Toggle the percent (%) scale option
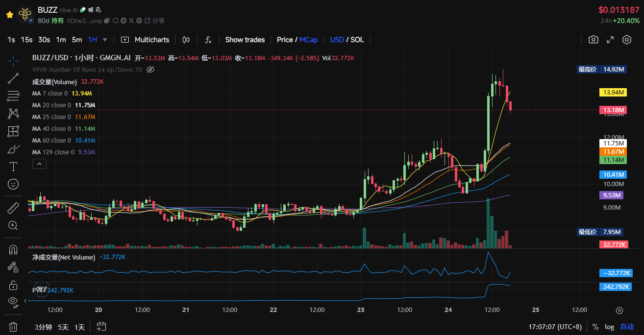 595,327
